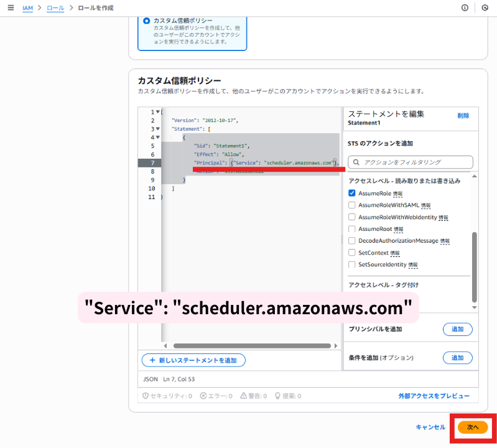Check the SetContext checkbox
497x448 pixels.
coord(351,253)
